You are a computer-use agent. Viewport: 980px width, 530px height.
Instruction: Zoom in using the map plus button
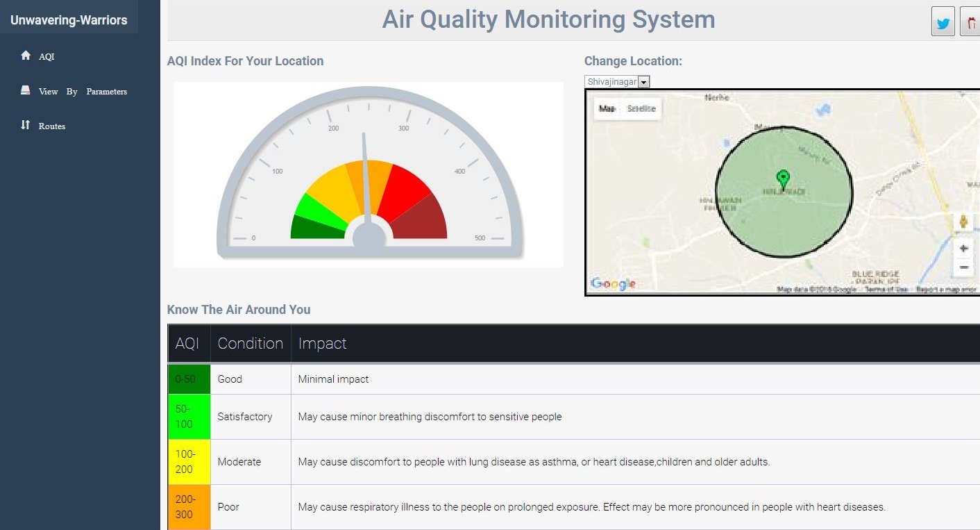pyautogui.click(x=963, y=248)
